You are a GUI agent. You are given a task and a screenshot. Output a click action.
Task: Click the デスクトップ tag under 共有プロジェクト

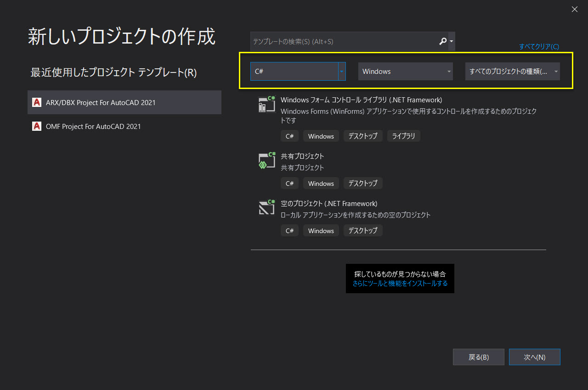[x=363, y=183]
